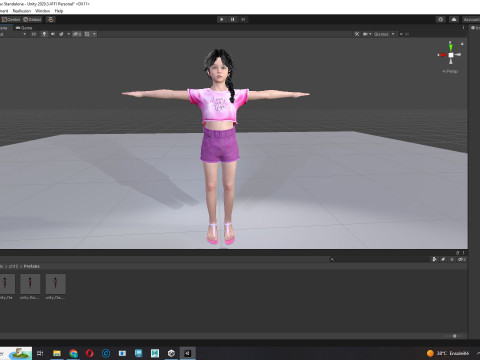Click the active Unity Editor taskbar icon
This screenshot has width=480, height=360.
pos(187,353)
